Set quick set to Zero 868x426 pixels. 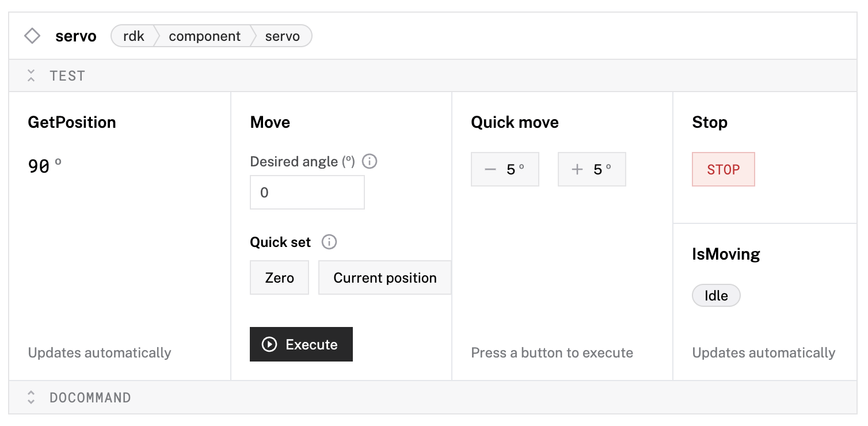click(280, 278)
